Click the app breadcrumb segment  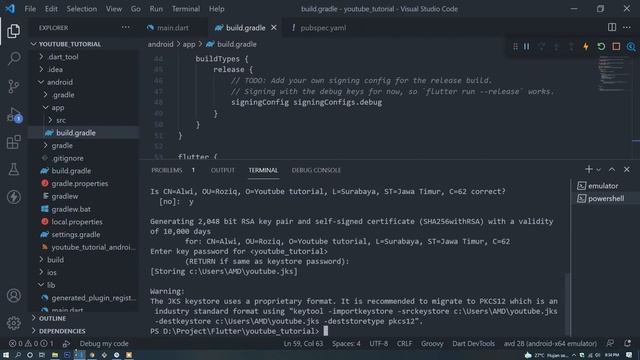pyautogui.click(x=189, y=44)
